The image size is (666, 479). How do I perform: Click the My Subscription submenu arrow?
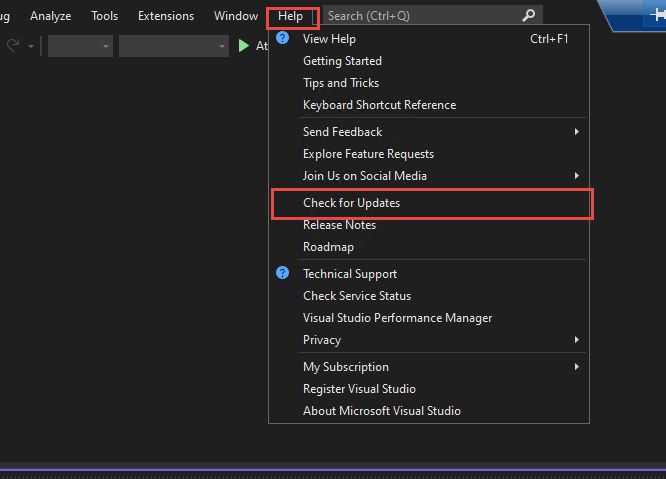click(576, 366)
